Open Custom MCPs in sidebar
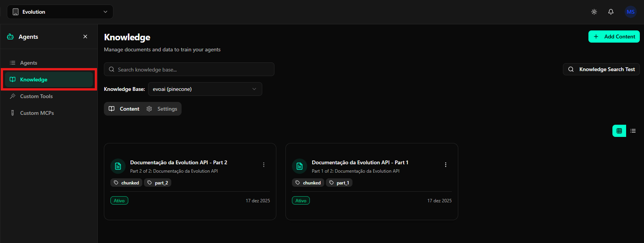Image resolution: width=644 pixels, height=243 pixels. 49,113
